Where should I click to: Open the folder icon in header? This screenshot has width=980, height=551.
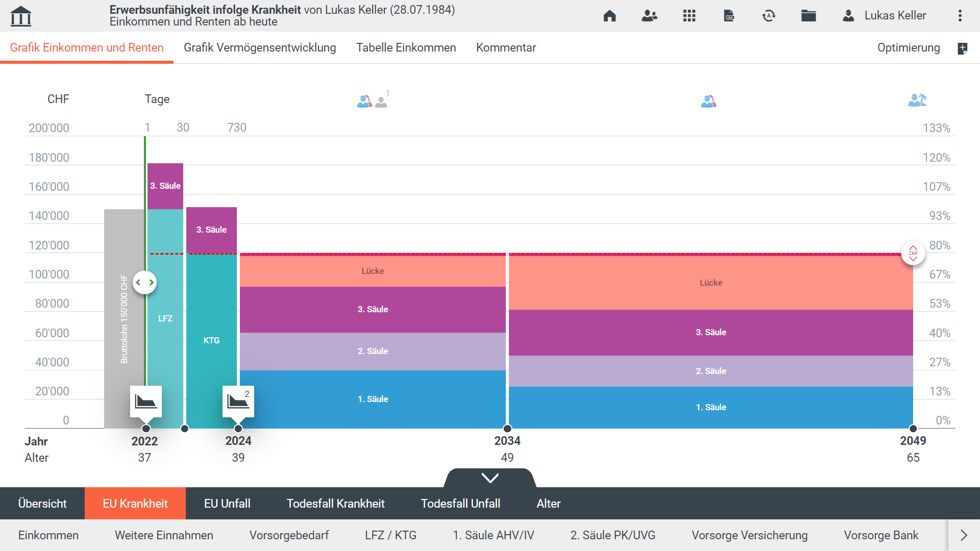[x=808, y=16]
